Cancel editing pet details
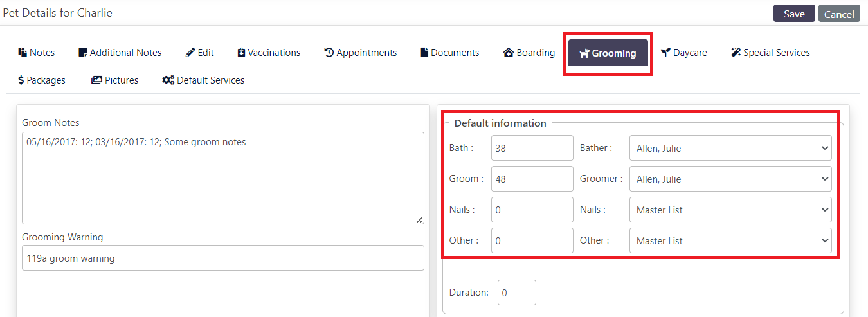868x317 pixels. (839, 14)
